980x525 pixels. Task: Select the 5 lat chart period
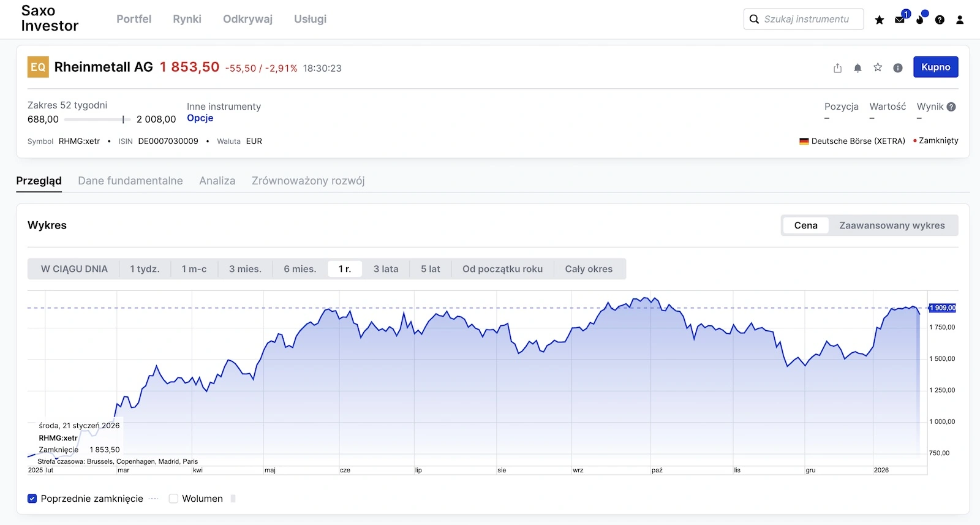(430, 269)
